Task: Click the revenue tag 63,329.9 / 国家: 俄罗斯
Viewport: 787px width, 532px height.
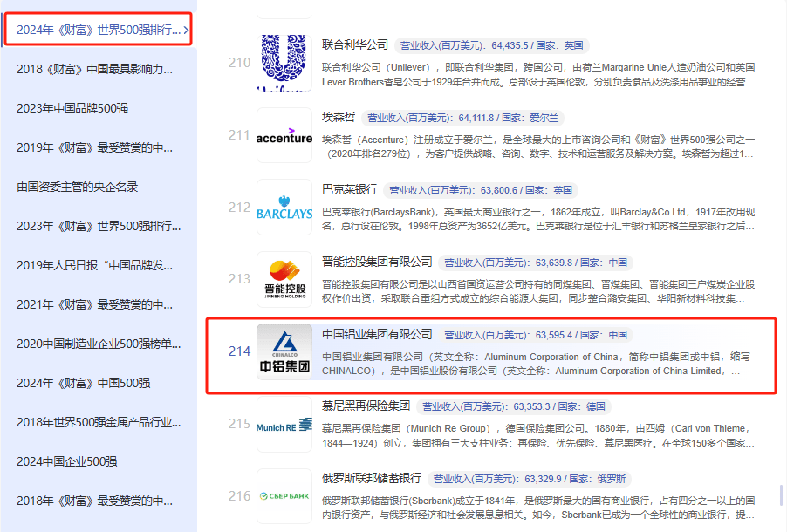Action: [x=530, y=479]
